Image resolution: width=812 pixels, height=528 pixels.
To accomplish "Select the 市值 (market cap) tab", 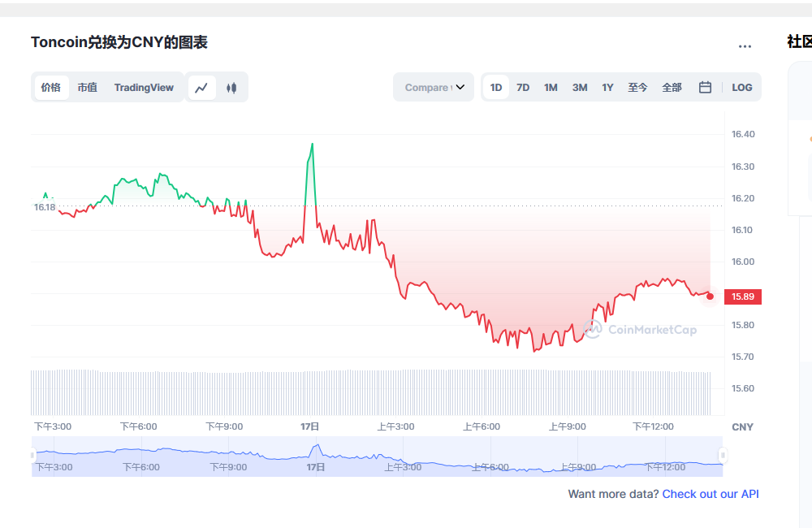I will [87, 87].
